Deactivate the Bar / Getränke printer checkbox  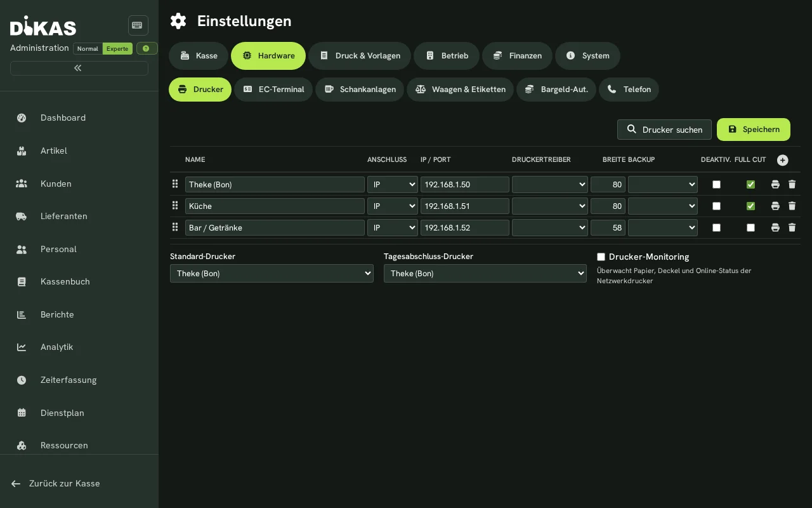click(717, 227)
